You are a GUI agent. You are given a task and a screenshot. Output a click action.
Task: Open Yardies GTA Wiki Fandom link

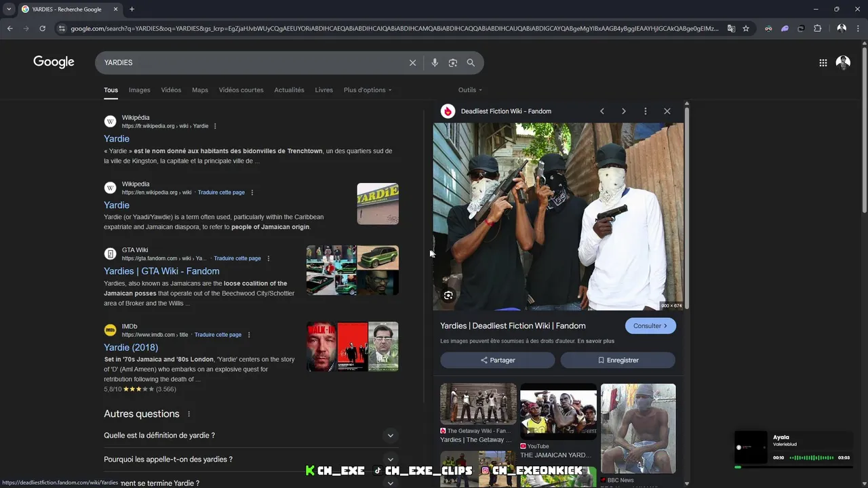161,271
